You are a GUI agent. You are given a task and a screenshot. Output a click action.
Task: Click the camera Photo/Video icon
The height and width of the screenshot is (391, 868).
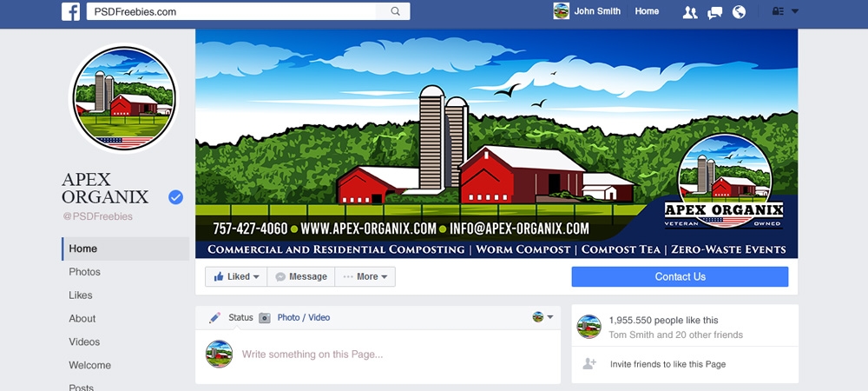[x=265, y=318]
